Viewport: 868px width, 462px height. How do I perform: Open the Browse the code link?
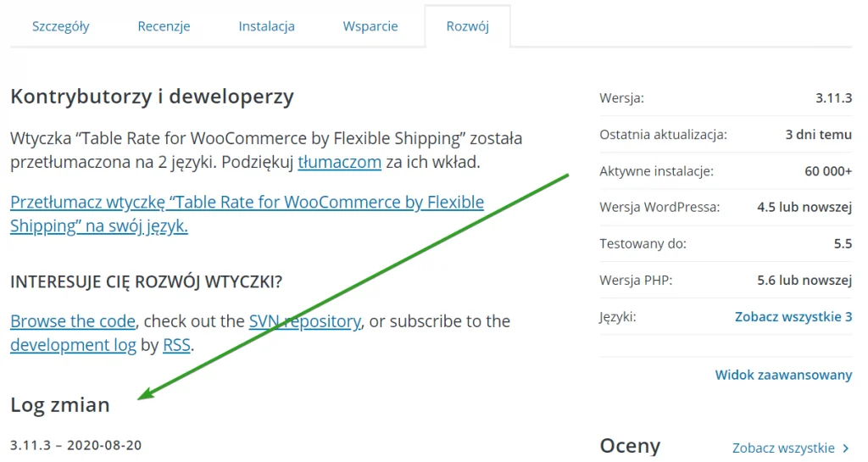[x=73, y=321]
